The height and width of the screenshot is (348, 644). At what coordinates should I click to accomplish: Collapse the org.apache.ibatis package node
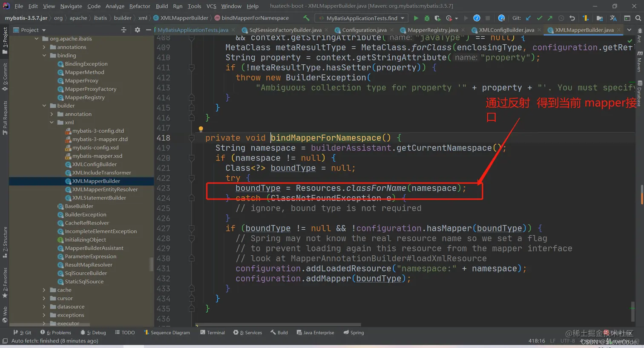pos(37,39)
